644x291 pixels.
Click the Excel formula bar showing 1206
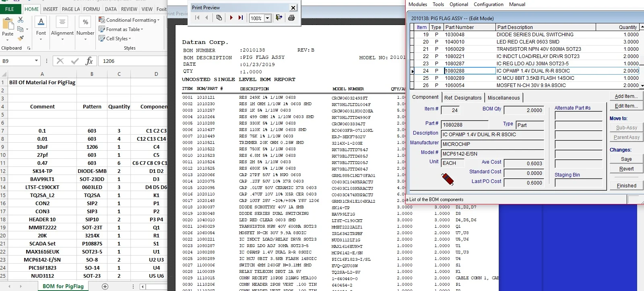click(x=133, y=61)
